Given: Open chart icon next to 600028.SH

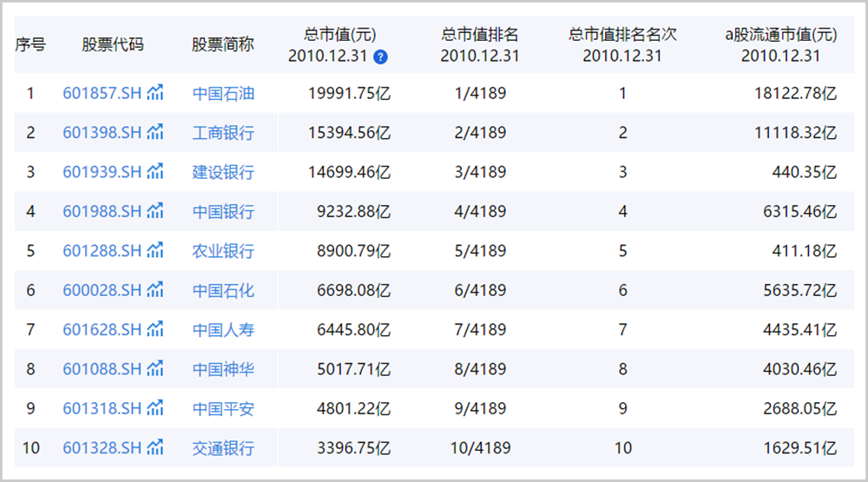Looking at the screenshot, I should [155, 289].
